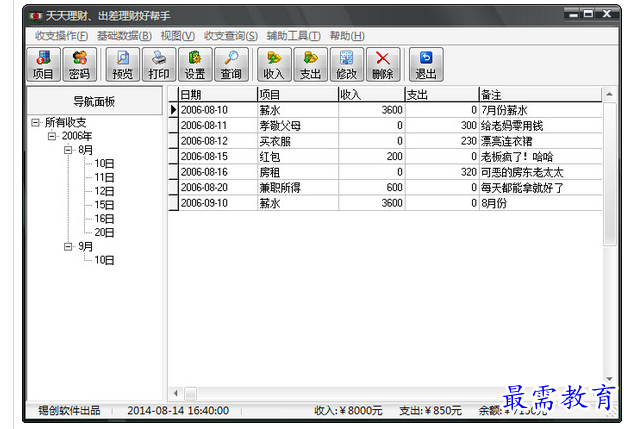Open the 视图(V) menu
Image resolution: width=624 pixels, height=429 pixels.
(177, 36)
